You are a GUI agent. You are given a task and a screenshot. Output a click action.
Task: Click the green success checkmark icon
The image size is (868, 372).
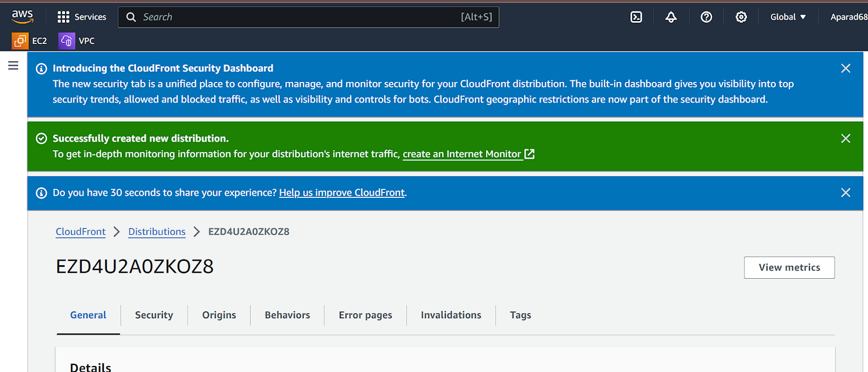point(41,138)
